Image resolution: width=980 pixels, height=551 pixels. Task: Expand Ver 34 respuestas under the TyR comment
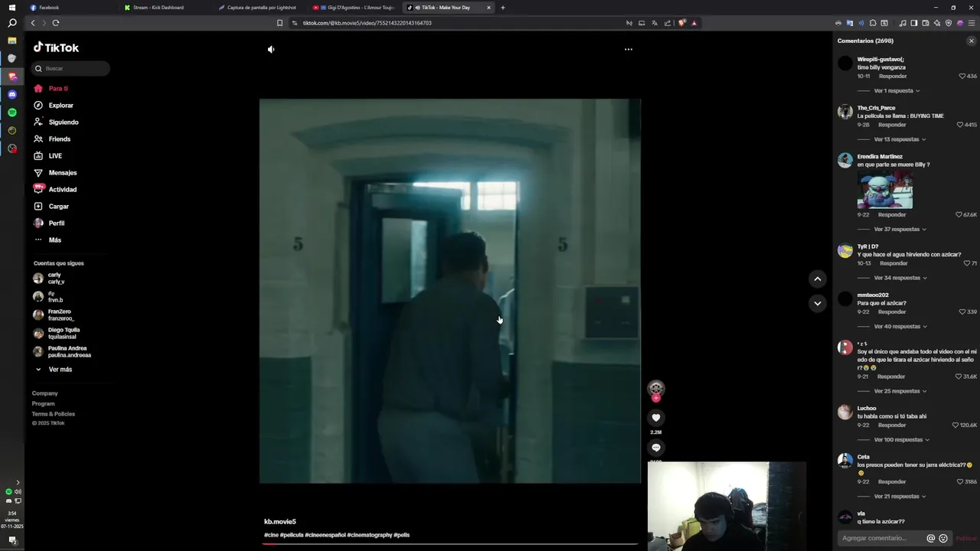(900, 278)
